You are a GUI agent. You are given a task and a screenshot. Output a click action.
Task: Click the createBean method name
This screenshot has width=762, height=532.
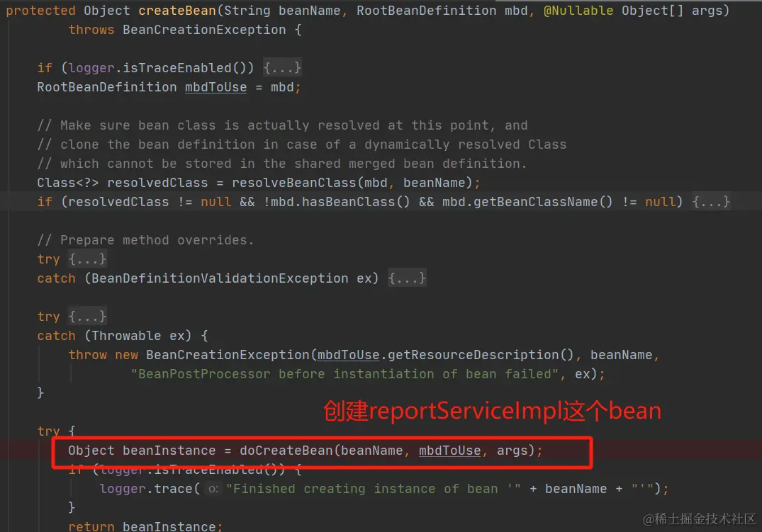177,11
